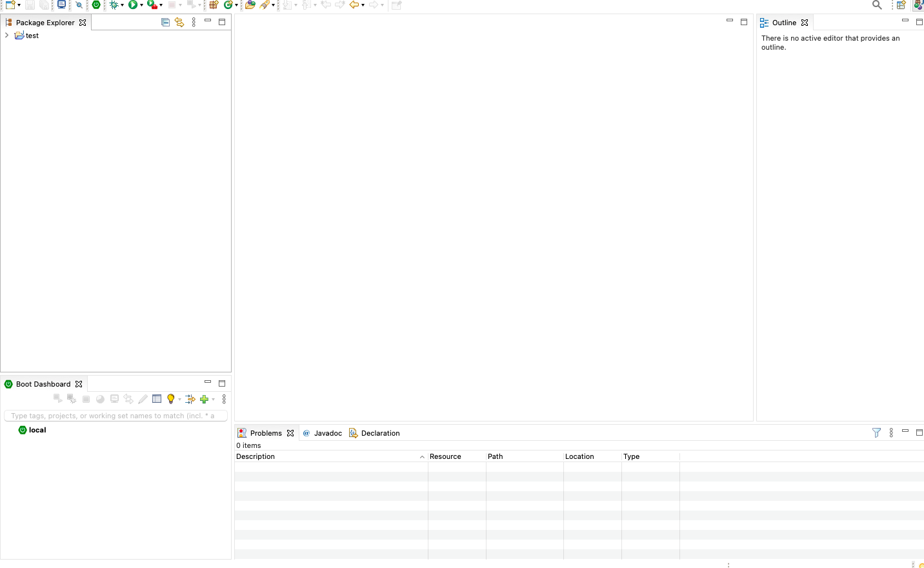924x568 pixels.
Task: Toggle Link with Editor in Package Explorer
Action: (179, 22)
